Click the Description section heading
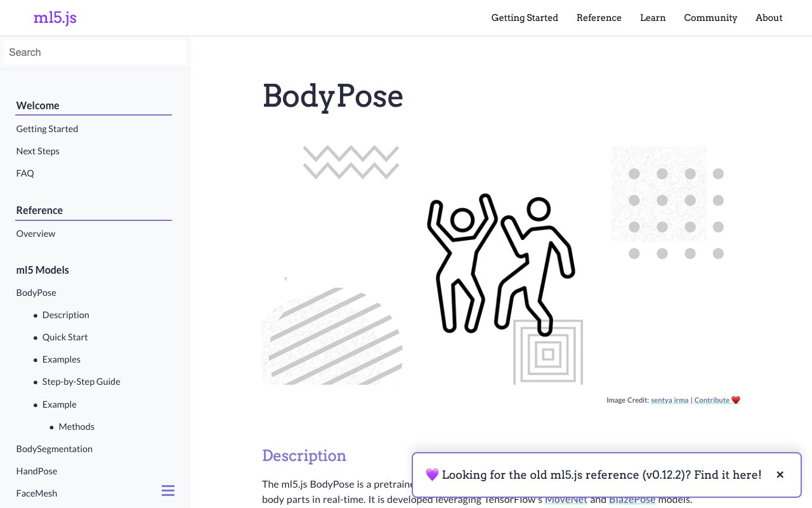Image resolution: width=812 pixels, height=508 pixels. tap(304, 456)
